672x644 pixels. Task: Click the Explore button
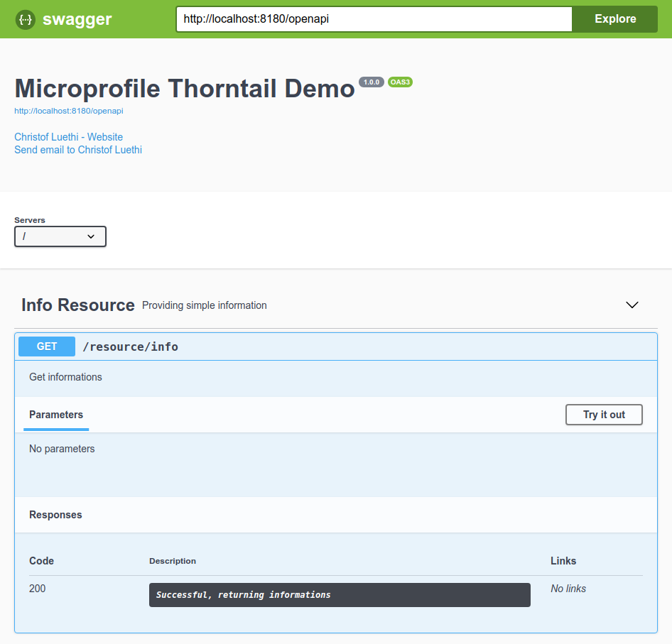tap(615, 19)
